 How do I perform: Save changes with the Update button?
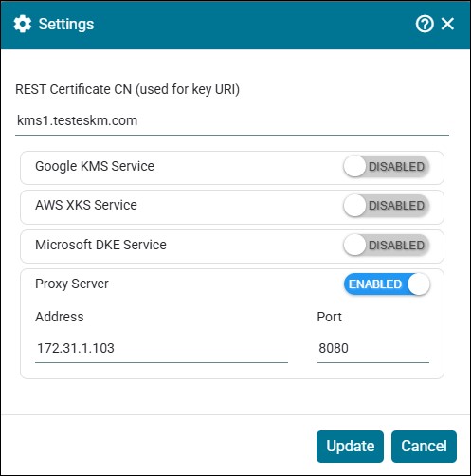pyautogui.click(x=350, y=447)
